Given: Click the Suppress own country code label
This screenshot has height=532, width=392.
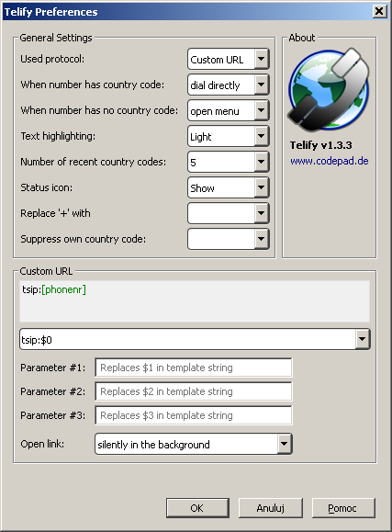Looking at the screenshot, I should click(x=83, y=239).
